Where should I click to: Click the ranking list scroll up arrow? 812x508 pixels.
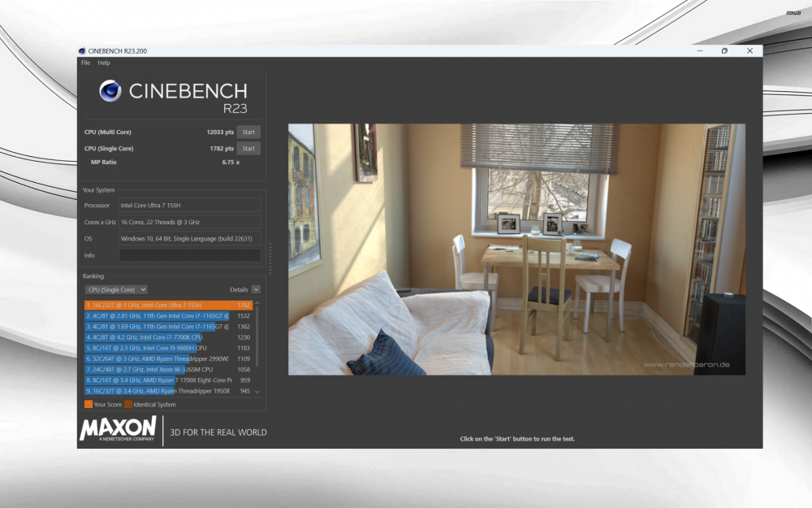257,303
